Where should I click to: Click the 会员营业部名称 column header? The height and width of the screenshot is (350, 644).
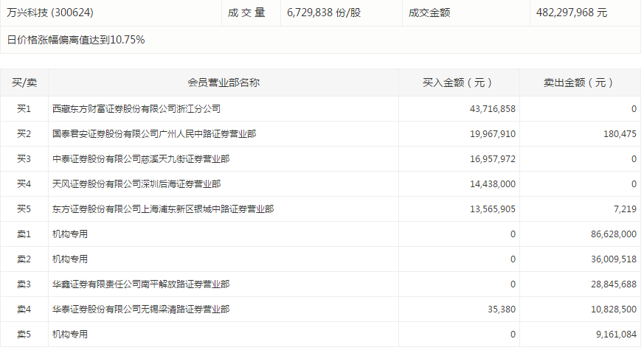224,83
